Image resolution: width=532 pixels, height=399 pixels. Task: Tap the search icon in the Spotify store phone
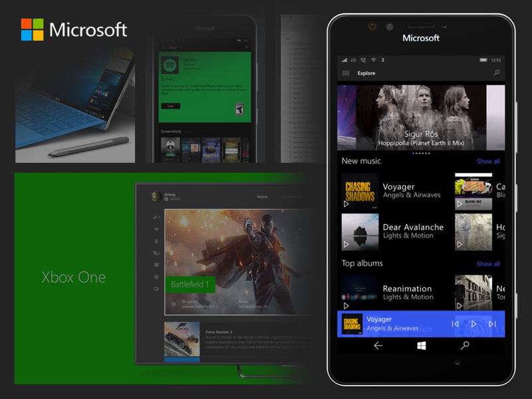coord(247,47)
